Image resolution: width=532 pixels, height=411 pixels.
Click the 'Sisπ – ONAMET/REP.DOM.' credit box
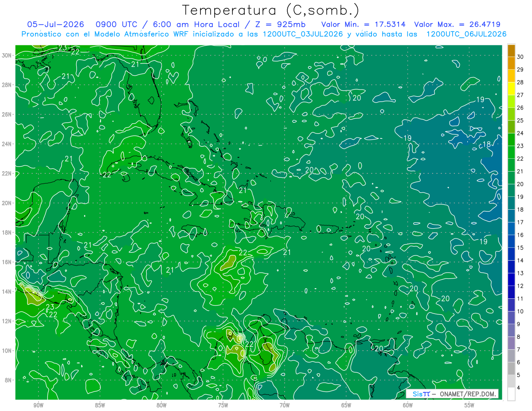click(x=452, y=394)
